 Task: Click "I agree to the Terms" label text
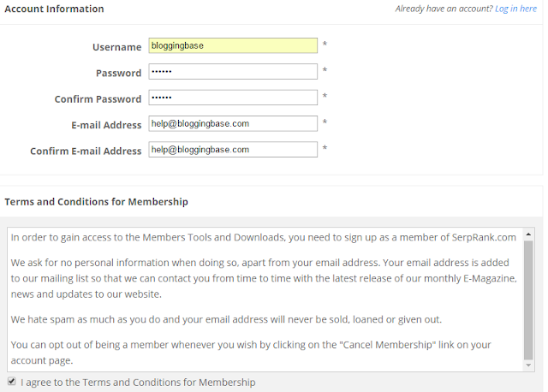138,383
